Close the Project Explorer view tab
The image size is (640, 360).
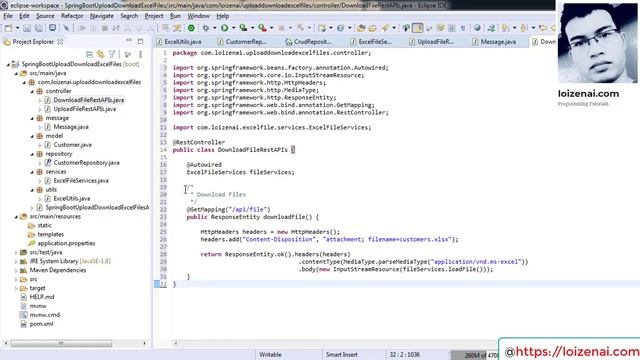[60, 42]
